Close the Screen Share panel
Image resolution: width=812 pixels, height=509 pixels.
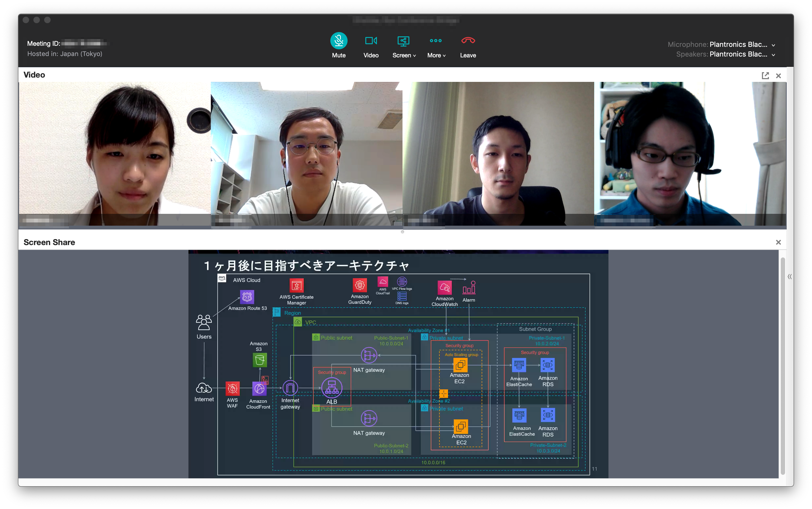point(778,242)
